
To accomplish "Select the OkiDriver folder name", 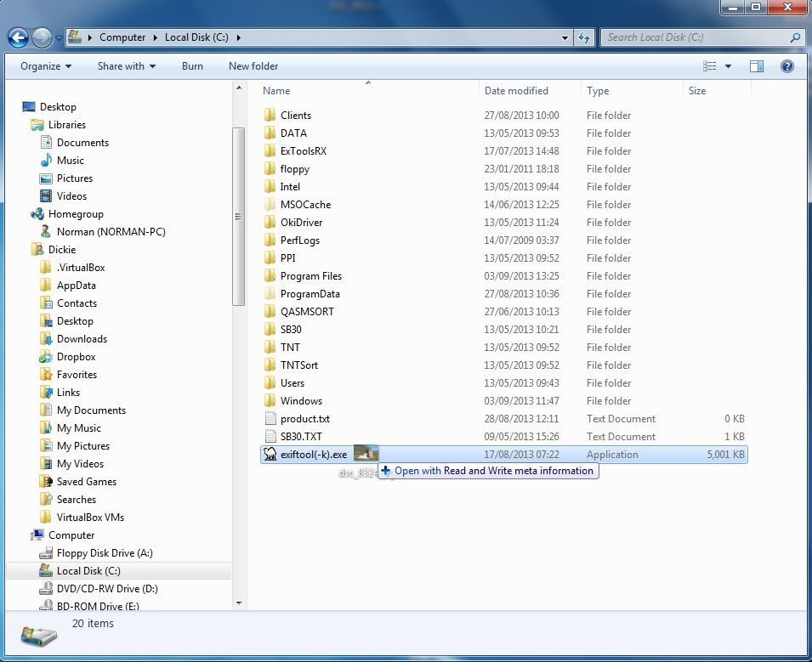I will click(301, 222).
